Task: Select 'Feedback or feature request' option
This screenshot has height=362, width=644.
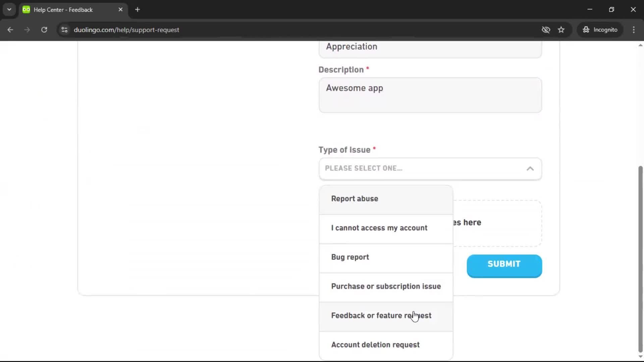Action: 381,315
